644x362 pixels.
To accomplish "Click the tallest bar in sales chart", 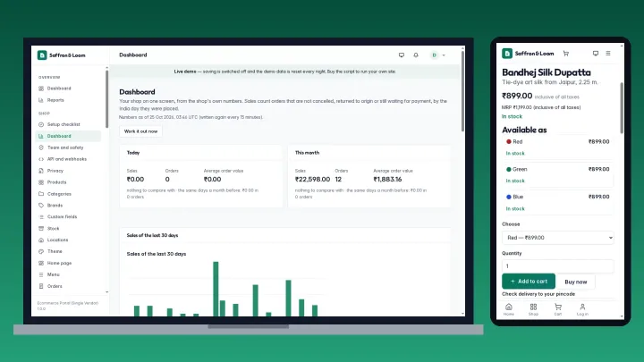I will (216, 289).
